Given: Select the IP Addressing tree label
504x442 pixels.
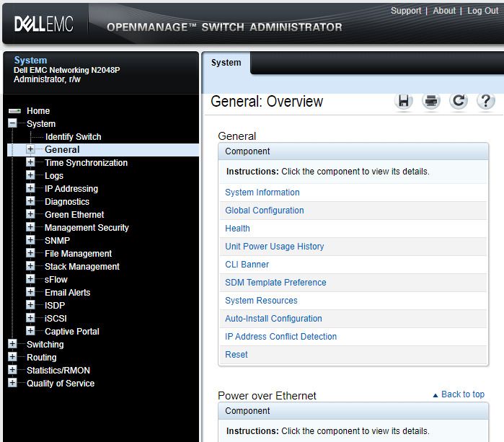Looking at the screenshot, I should click(x=71, y=189).
